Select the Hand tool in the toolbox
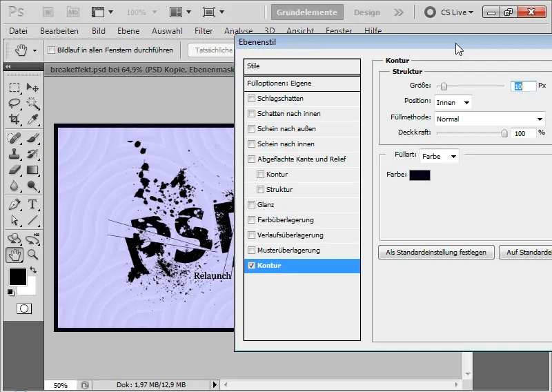The image size is (552, 392). coord(14,255)
